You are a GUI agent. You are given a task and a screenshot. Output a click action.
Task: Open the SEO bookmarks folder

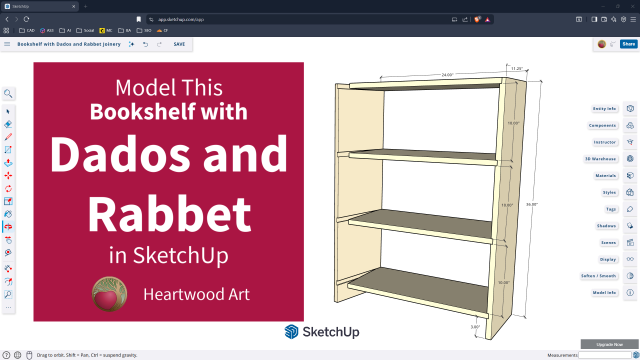click(x=144, y=31)
